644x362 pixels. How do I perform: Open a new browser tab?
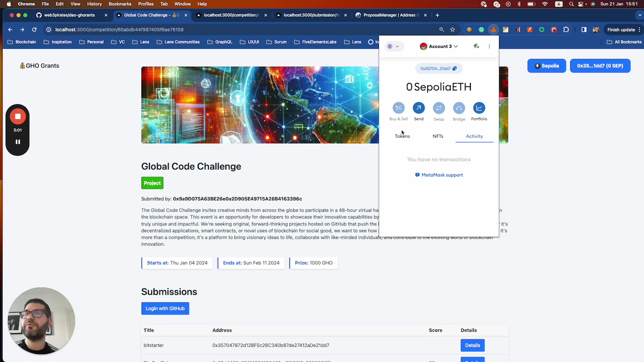437,15
